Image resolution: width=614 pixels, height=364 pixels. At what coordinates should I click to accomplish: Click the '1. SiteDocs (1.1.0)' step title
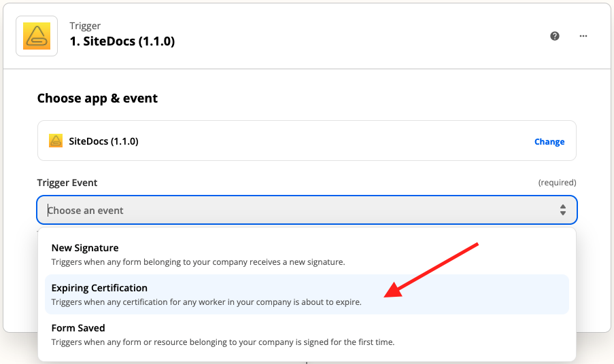(122, 41)
